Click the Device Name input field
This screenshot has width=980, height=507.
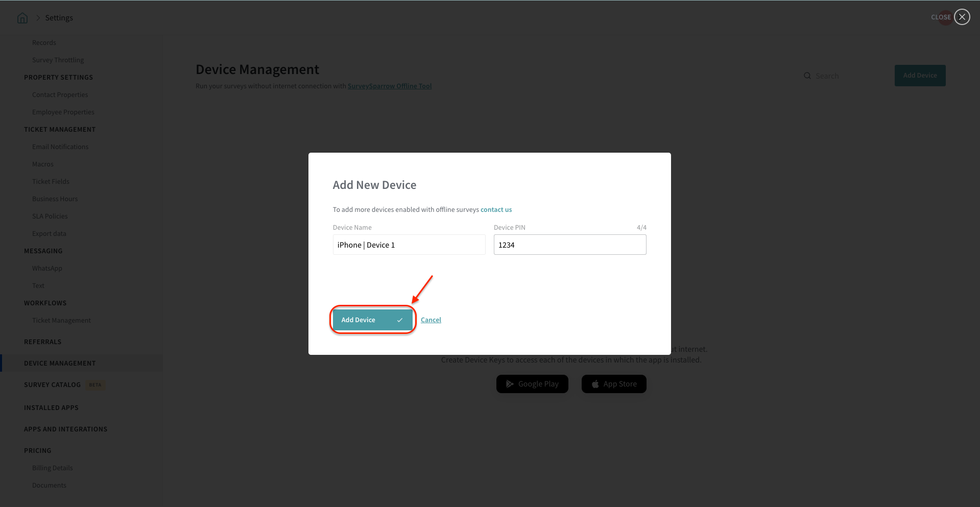409,245
